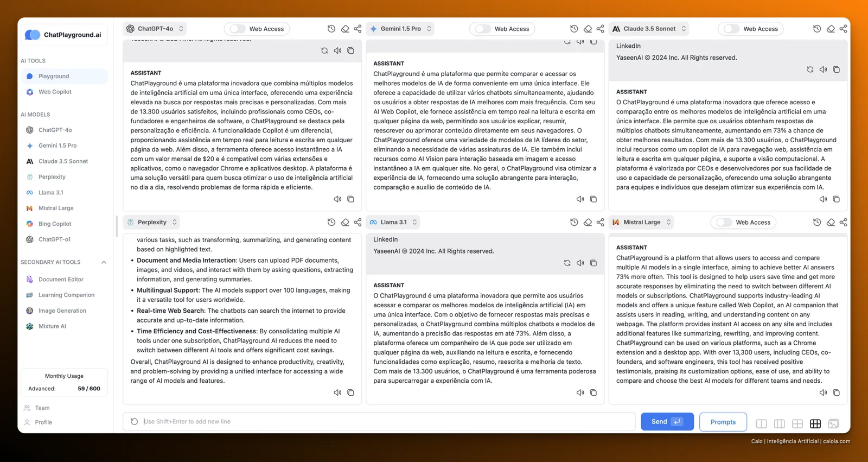Reset the message input with the refresh icon
Image resolution: width=868 pixels, height=462 pixels.
coord(135,421)
